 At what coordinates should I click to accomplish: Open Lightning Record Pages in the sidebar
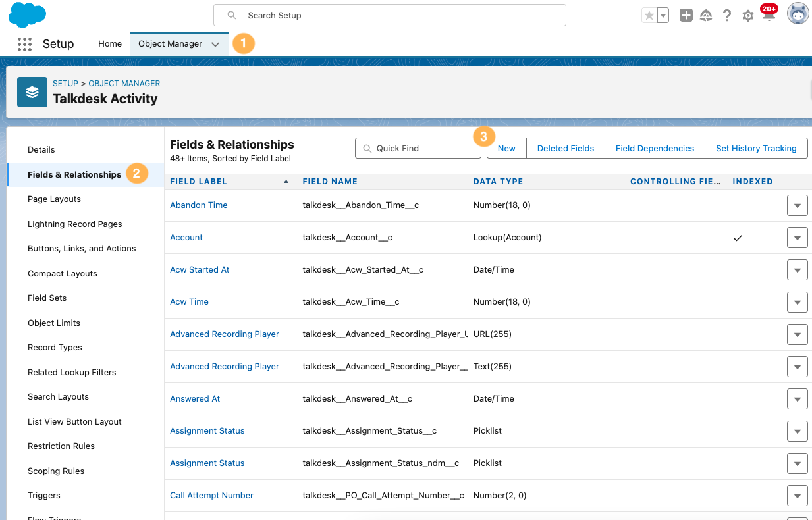tap(75, 224)
